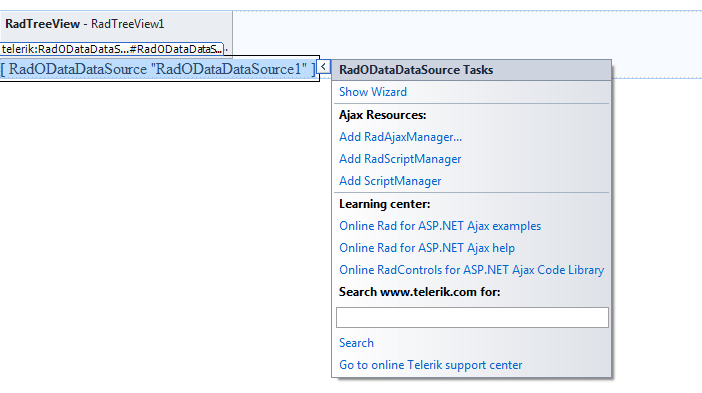
Task: Select the RadTreeView1 control header
Action: [85, 24]
